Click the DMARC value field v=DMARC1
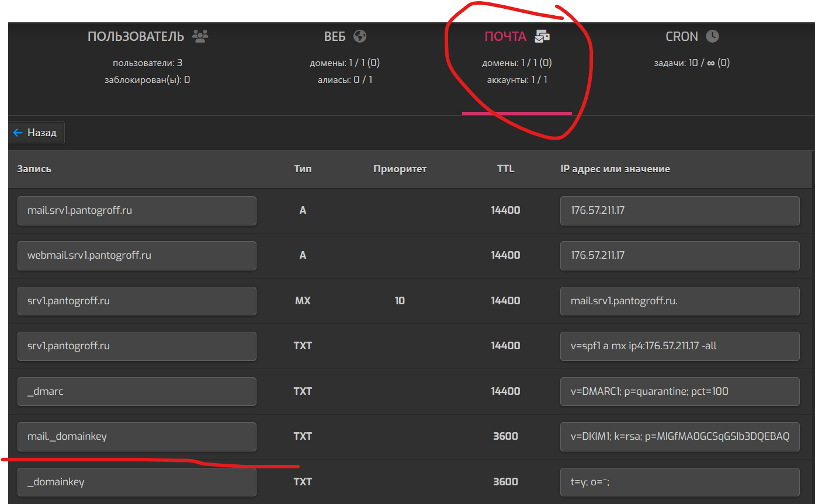This screenshot has height=504, width=815. click(x=679, y=391)
